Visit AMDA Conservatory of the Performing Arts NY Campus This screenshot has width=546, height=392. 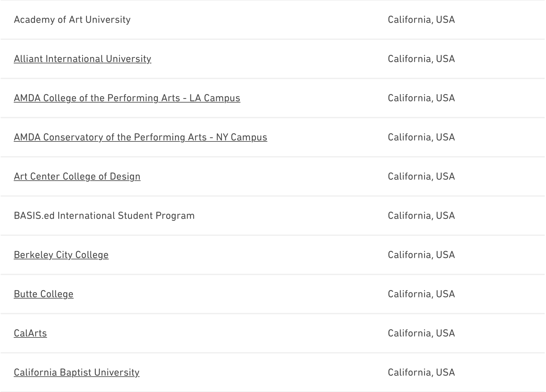pos(140,137)
